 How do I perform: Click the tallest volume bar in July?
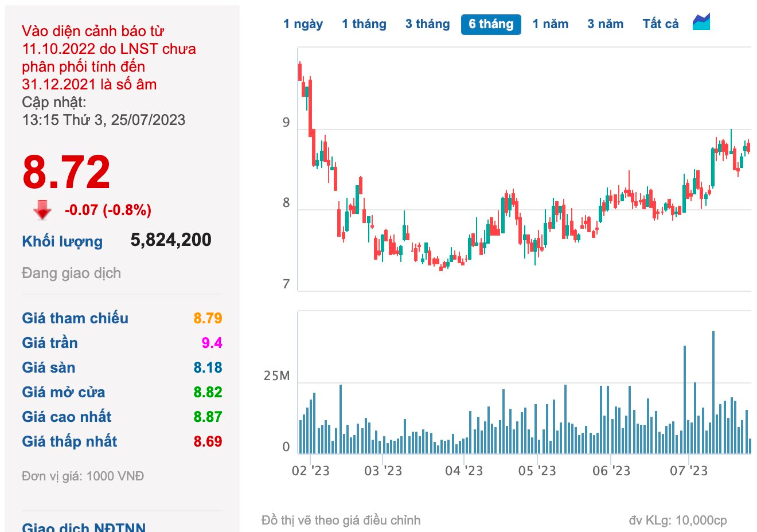click(x=713, y=392)
